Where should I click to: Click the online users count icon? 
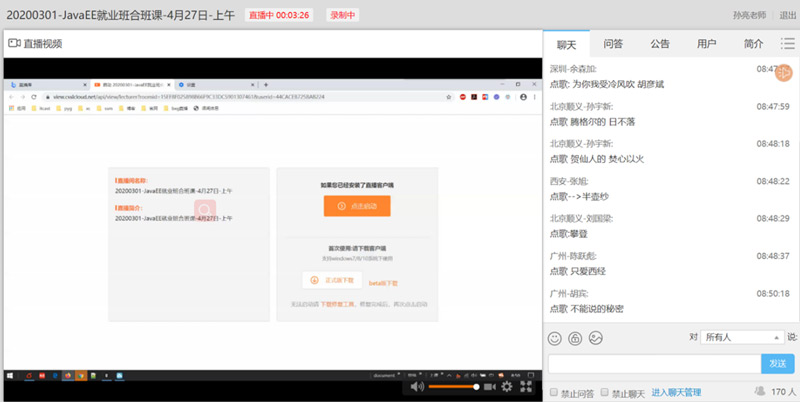pos(760,393)
